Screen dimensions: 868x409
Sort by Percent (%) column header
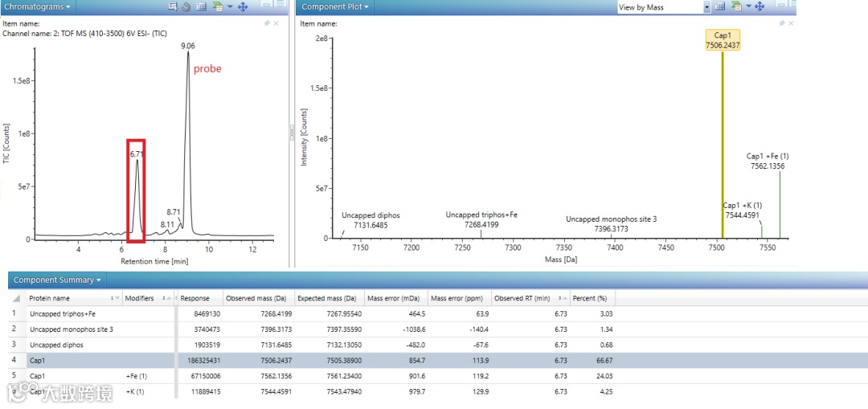[x=592, y=298]
